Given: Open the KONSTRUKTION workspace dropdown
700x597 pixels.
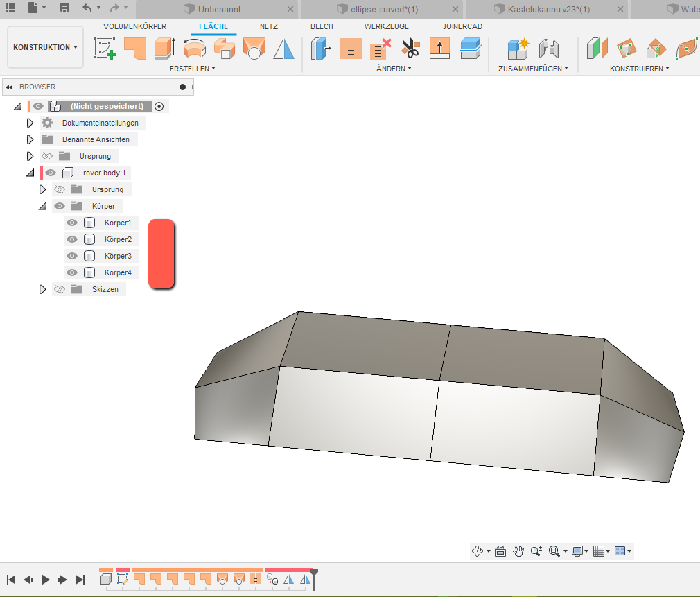Looking at the screenshot, I should pos(45,47).
